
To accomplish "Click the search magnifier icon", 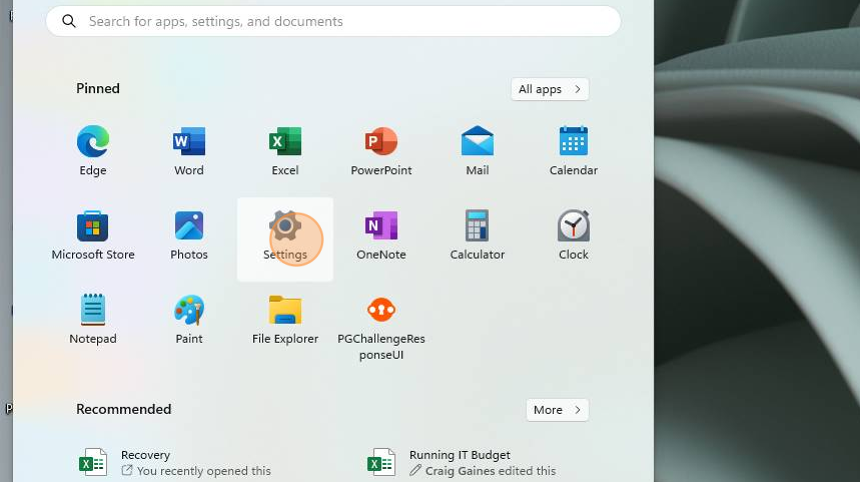I will 69,21.
